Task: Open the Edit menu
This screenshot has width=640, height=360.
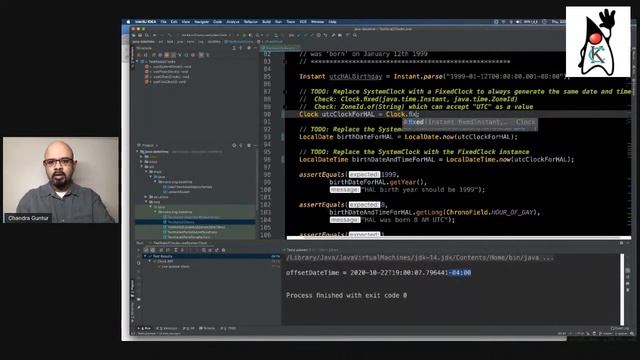Action: click(x=174, y=22)
